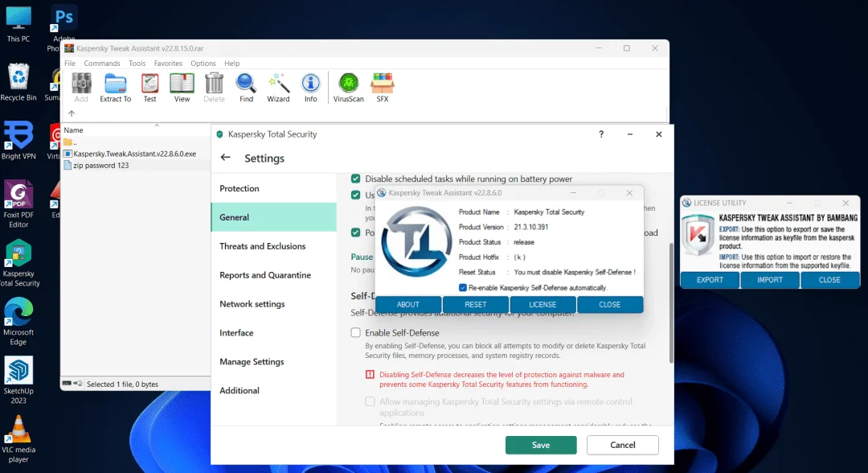Open the Help menu in WinRAR

tap(232, 63)
